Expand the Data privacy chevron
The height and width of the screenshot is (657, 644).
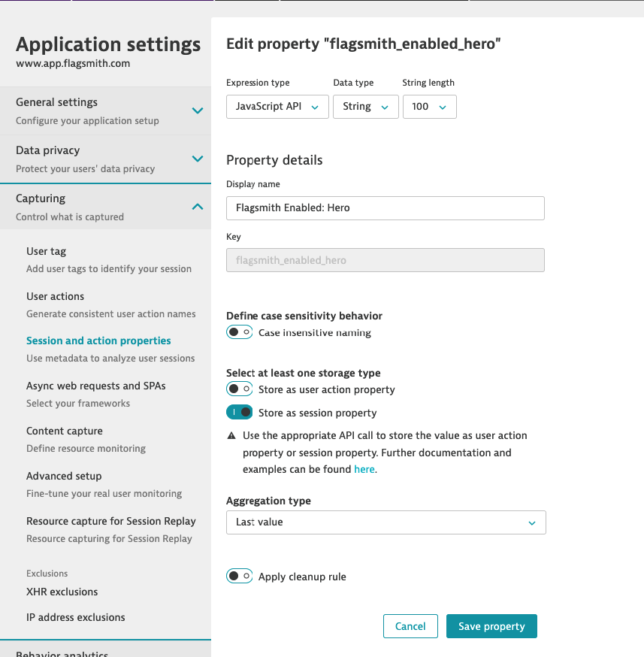coord(197,159)
